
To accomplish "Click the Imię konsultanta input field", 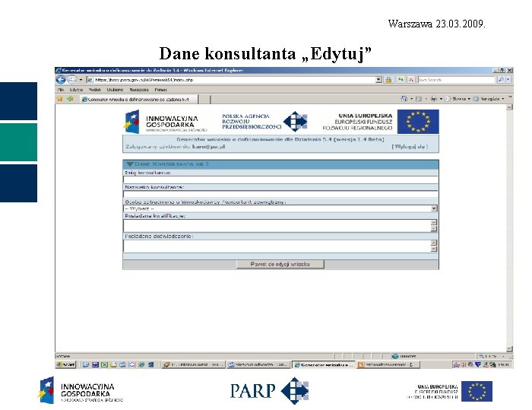I will (x=280, y=180).
